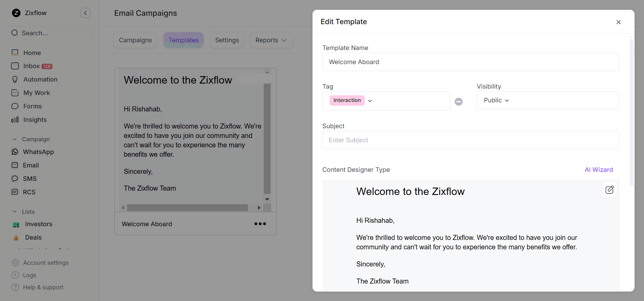Image resolution: width=644 pixels, height=301 pixels.
Task: Expand the Visibility Public dropdown
Action: tap(496, 100)
